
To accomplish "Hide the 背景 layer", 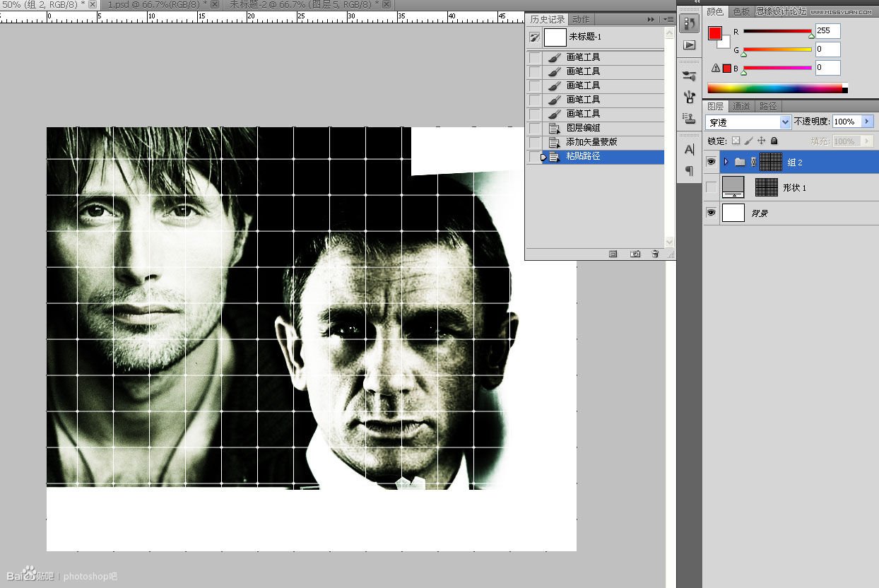I will coord(712,213).
